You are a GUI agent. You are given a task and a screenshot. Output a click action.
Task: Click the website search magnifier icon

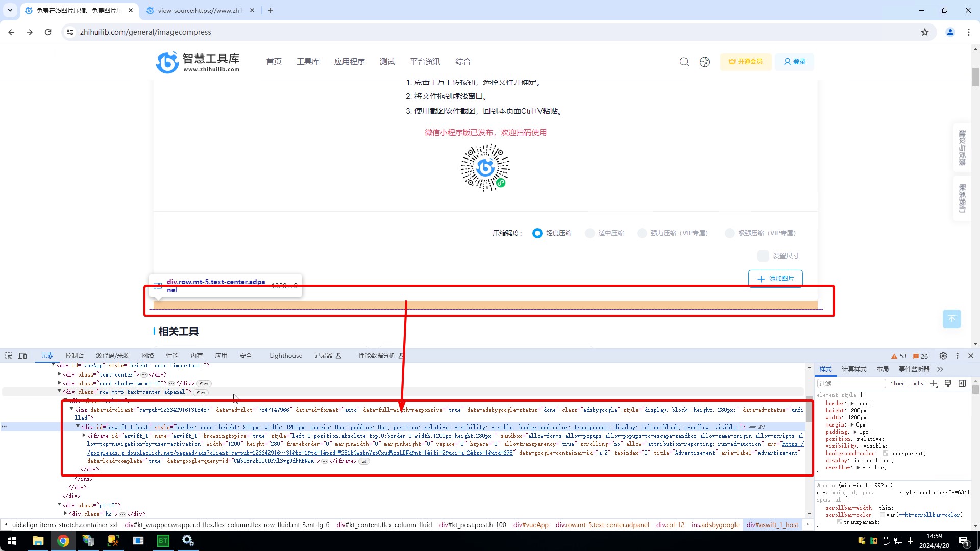(x=684, y=62)
